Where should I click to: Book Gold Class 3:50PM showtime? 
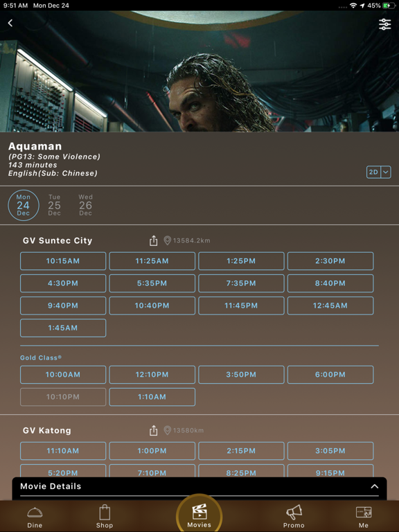coord(241,375)
